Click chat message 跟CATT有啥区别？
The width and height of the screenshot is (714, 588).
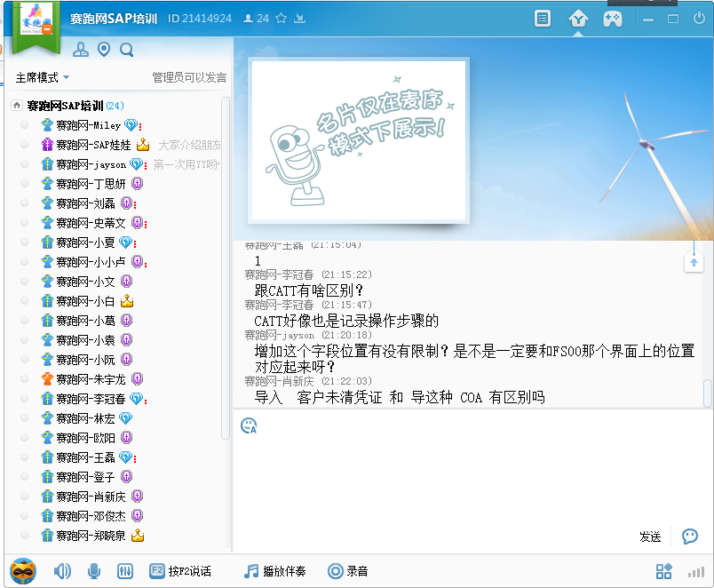[309, 290]
